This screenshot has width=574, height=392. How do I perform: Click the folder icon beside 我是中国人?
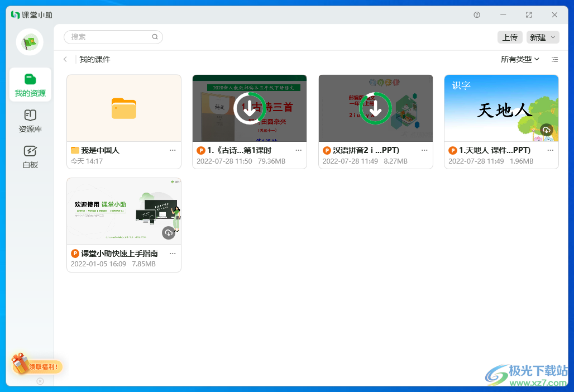[x=75, y=150]
